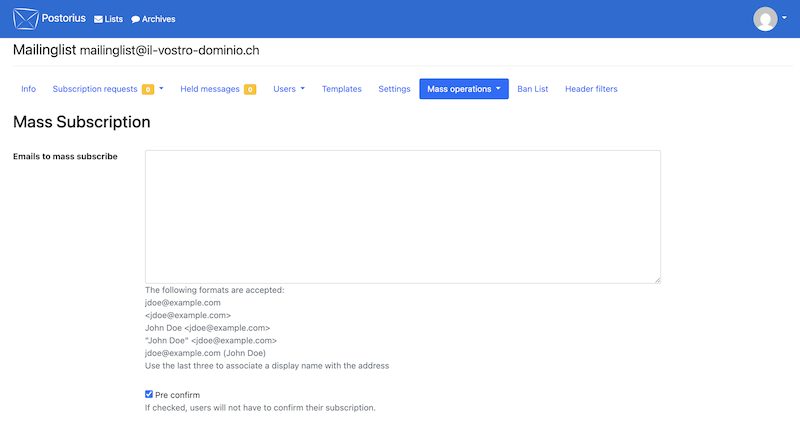
Task: Click the textarea resize handle
Action: 657,280
